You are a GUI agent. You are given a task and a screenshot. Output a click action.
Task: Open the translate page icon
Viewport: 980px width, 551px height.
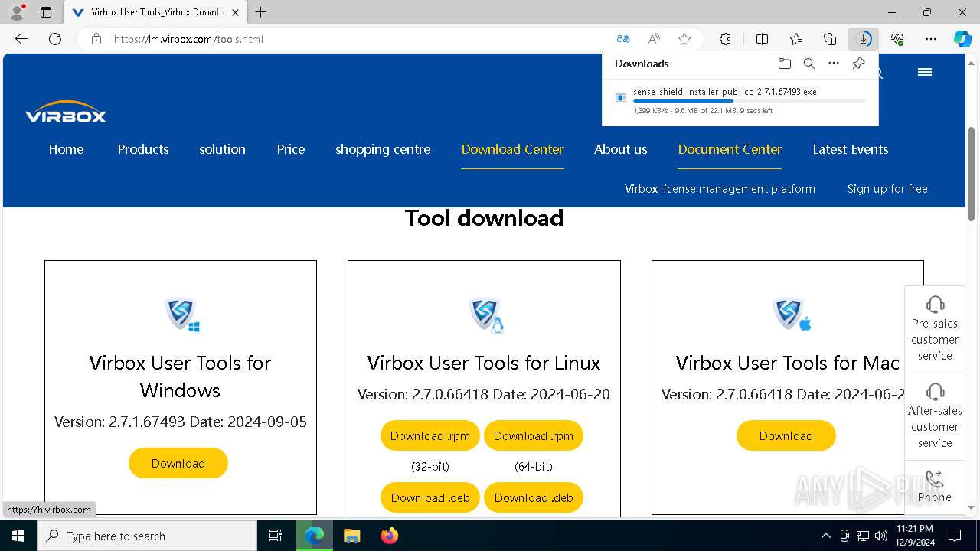[x=623, y=39]
